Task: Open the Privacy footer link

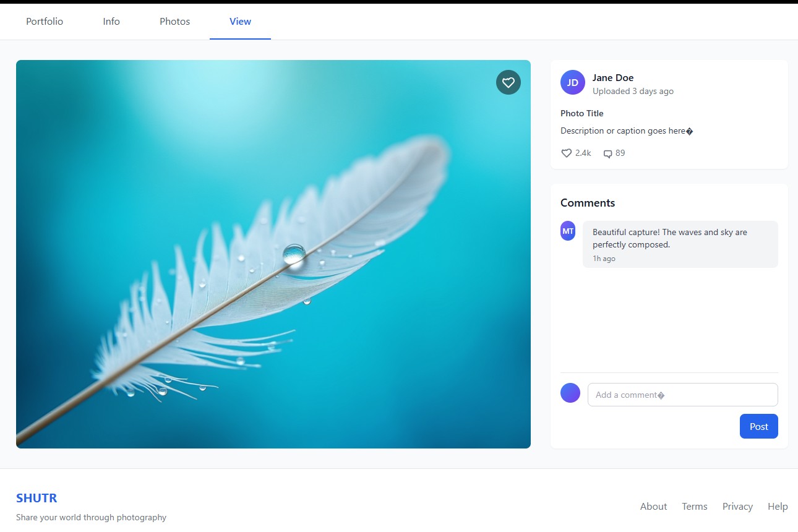Action: [737, 507]
